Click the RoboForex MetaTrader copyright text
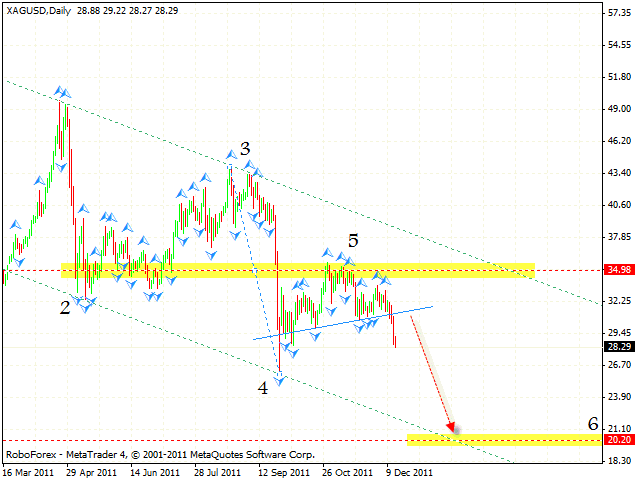The image size is (640, 480). tap(160, 454)
